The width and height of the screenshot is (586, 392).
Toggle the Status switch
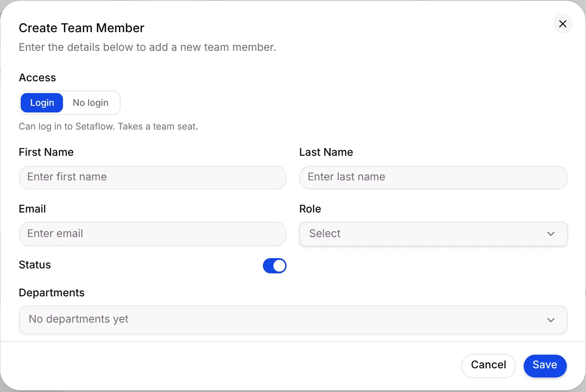275,266
